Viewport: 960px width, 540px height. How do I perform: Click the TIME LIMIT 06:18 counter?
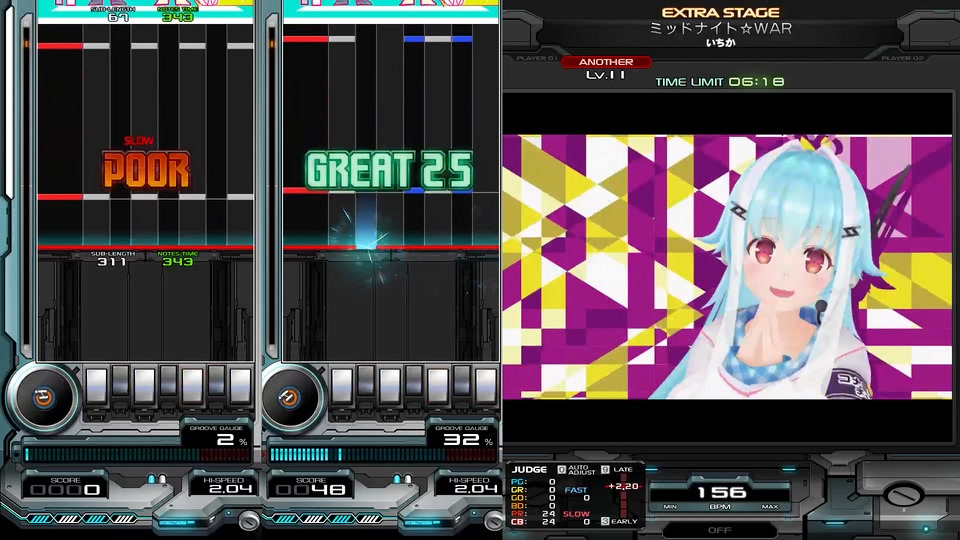pos(719,81)
